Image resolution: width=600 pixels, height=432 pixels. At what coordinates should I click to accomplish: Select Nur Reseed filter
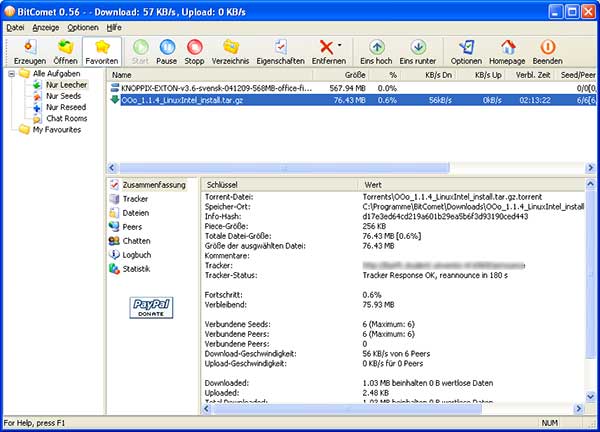(x=66, y=107)
